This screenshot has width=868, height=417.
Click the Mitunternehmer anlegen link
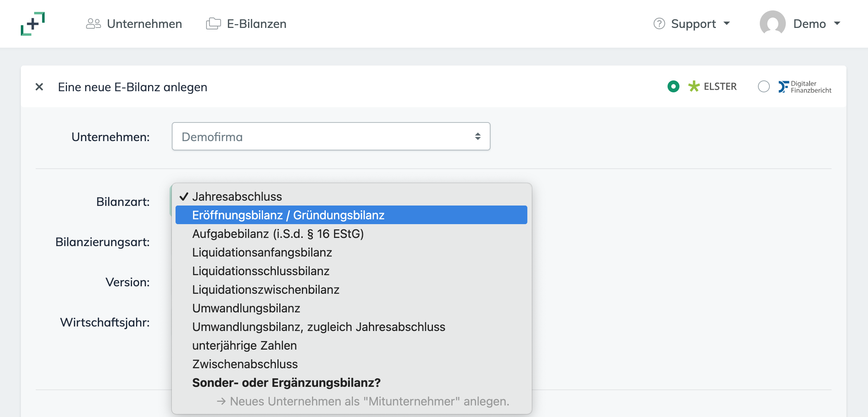click(x=363, y=401)
